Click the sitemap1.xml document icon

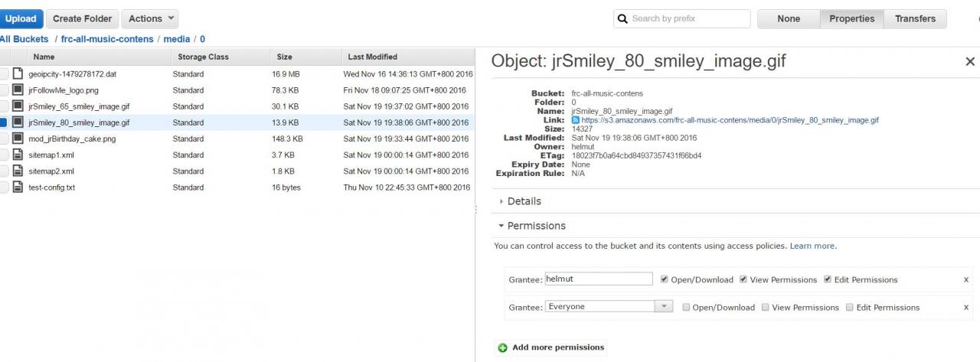click(x=18, y=155)
